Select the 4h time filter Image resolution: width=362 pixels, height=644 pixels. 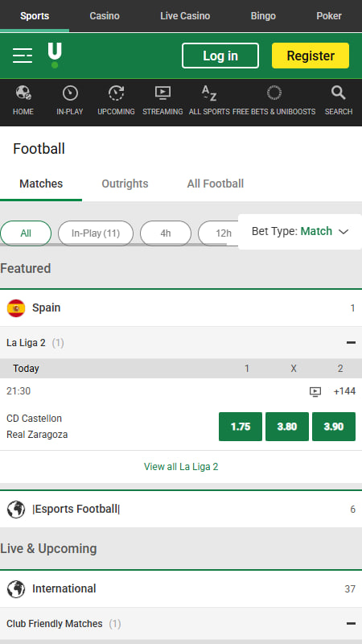click(x=166, y=233)
